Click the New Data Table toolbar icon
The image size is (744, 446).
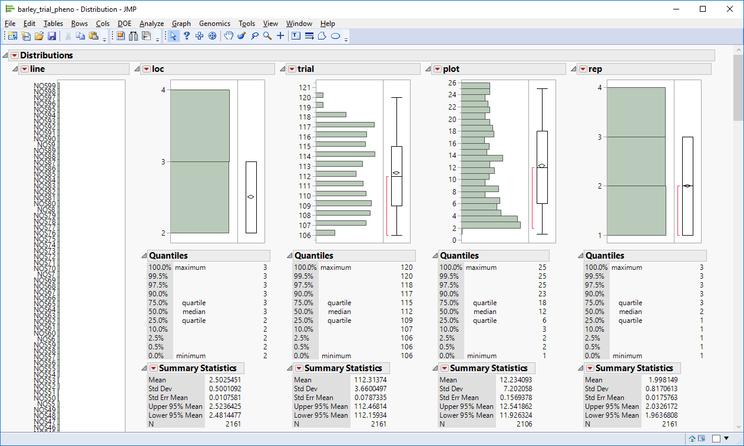coord(12,36)
